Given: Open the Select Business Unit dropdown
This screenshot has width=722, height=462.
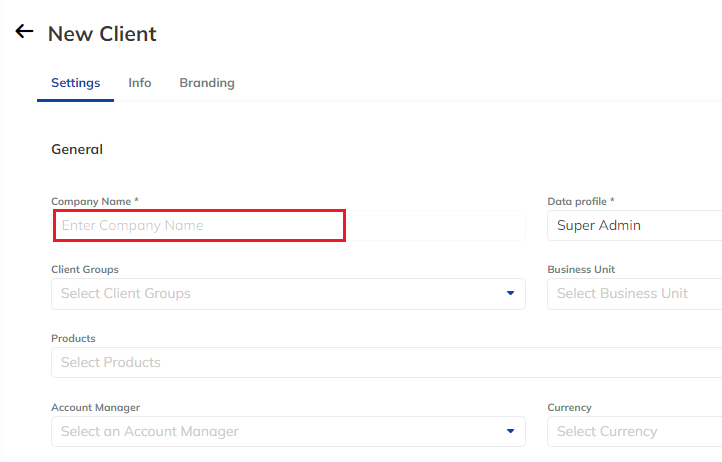Looking at the screenshot, I should pyautogui.click(x=635, y=294).
